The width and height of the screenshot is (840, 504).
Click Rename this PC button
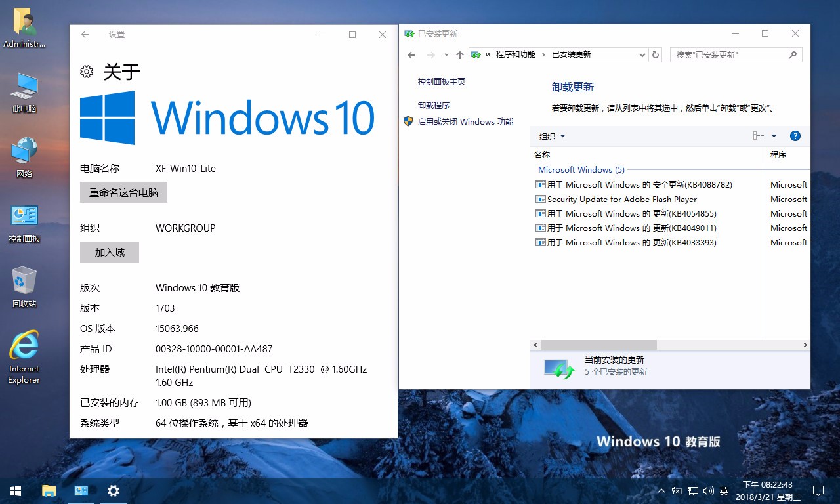(x=123, y=192)
